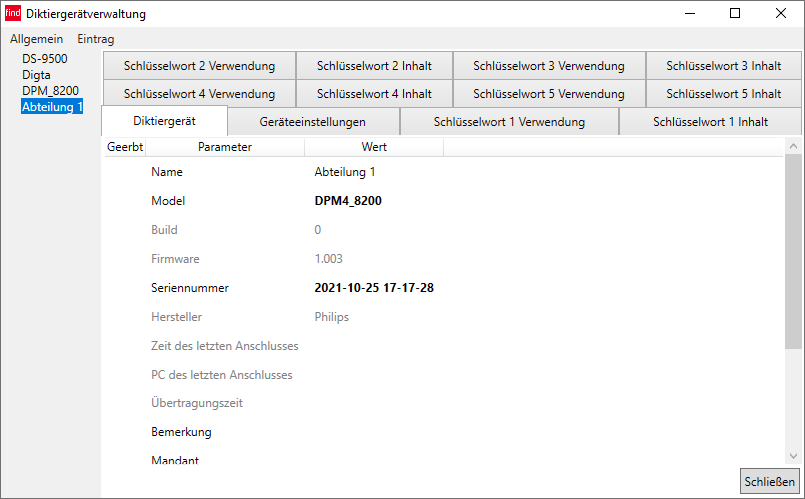Close the Diktiergerätverwaltung window

tap(781, 13)
